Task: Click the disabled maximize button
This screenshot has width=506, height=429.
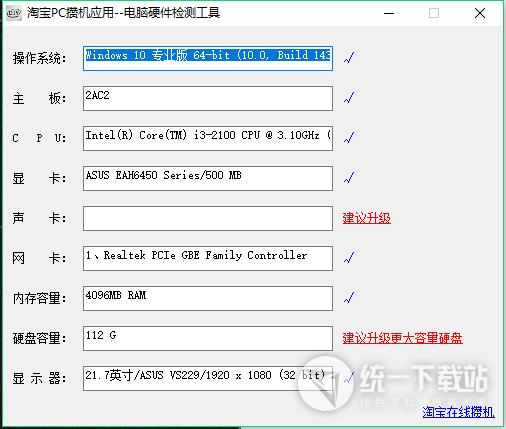Action: pos(434,13)
